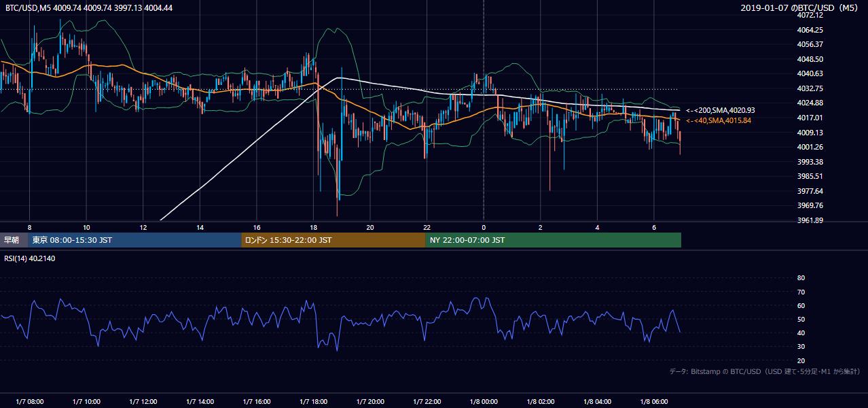868x408 pixels.
Task: Click price axis value 3993.38
Action: click(810, 162)
